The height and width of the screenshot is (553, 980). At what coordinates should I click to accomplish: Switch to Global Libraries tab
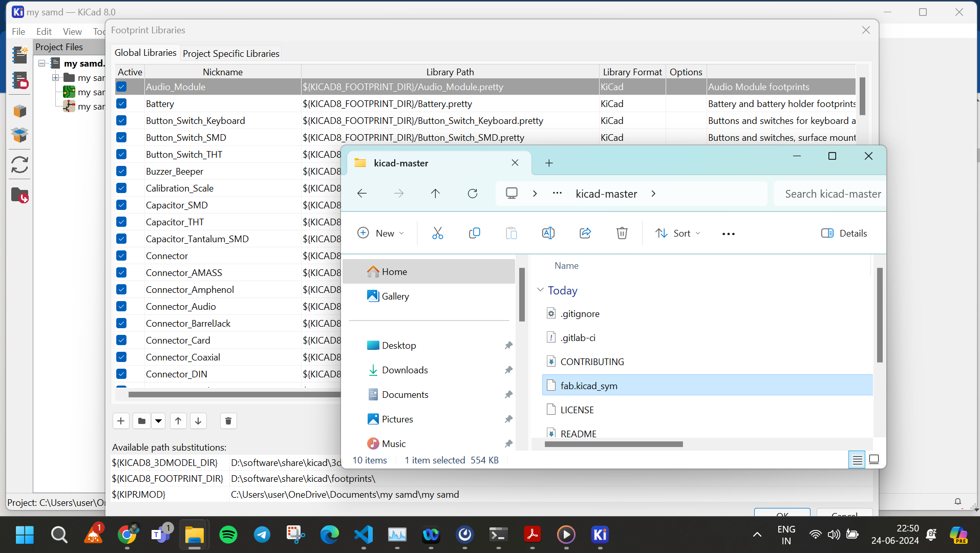pyautogui.click(x=145, y=53)
